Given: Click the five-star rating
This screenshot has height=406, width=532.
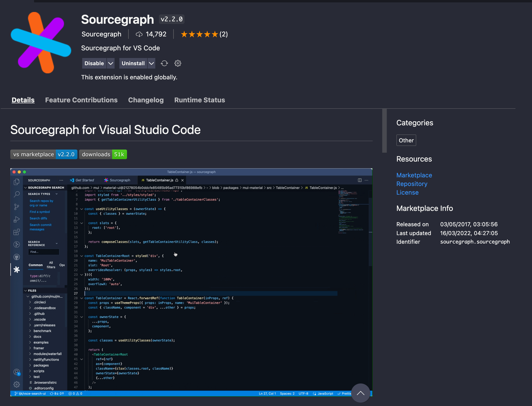Looking at the screenshot, I should click(x=199, y=34).
